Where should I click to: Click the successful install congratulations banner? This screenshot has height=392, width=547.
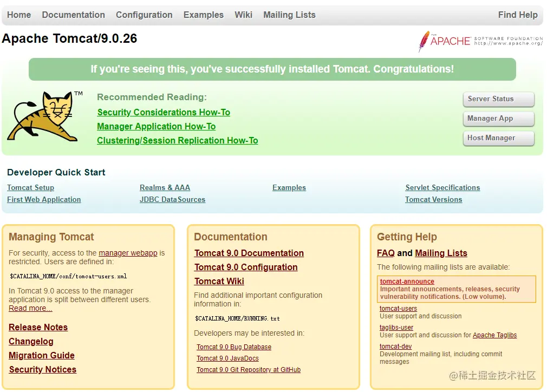[x=272, y=69]
